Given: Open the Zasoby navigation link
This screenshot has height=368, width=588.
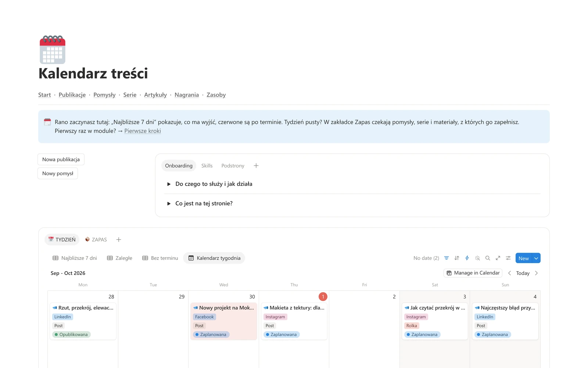Looking at the screenshot, I should [x=216, y=95].
